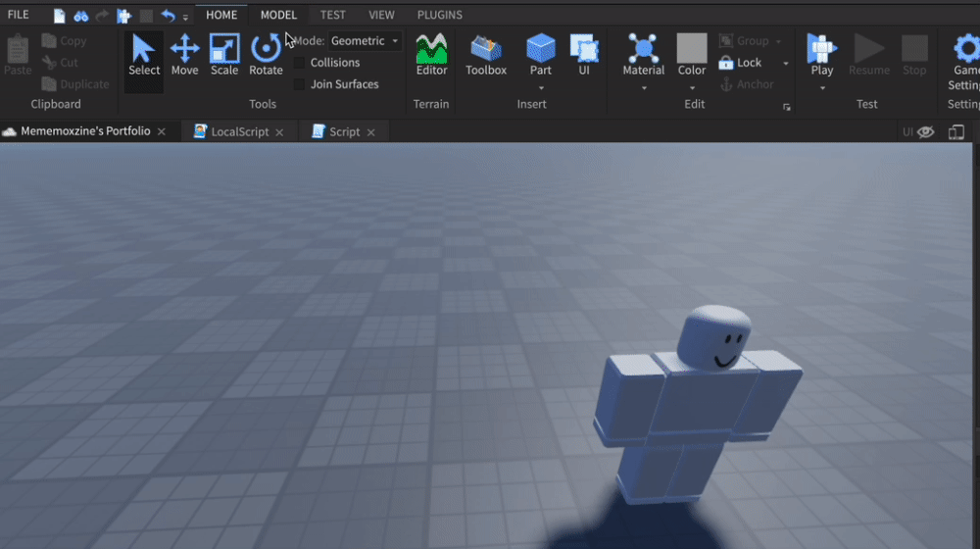Toggle Anchor on selection

[748, 83]
